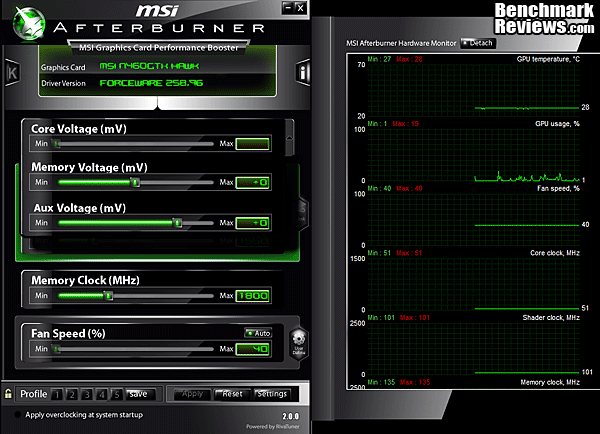Click the Memory clock, MHz graph label
The width and height of the screenshot is (600, 434).
point(550,382)
